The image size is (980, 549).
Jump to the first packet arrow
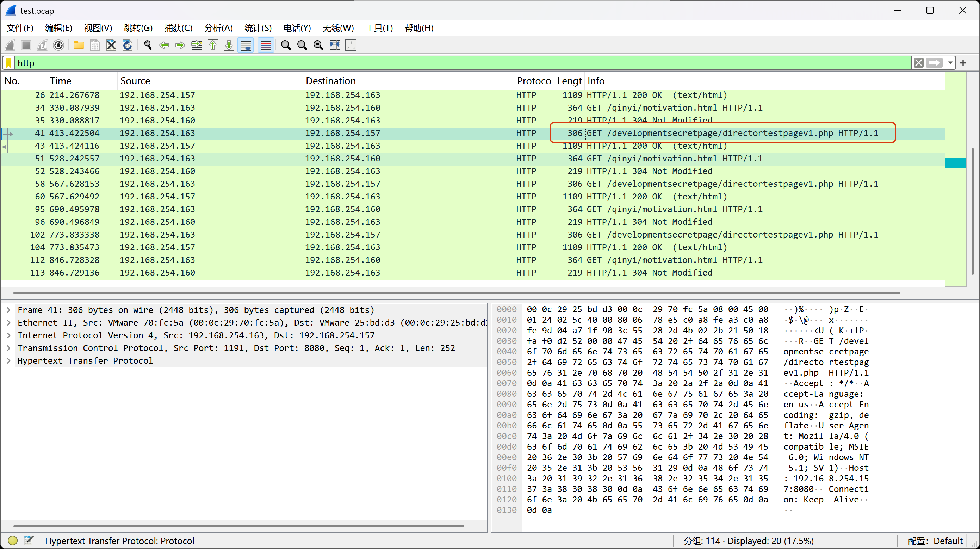[213, 45]
